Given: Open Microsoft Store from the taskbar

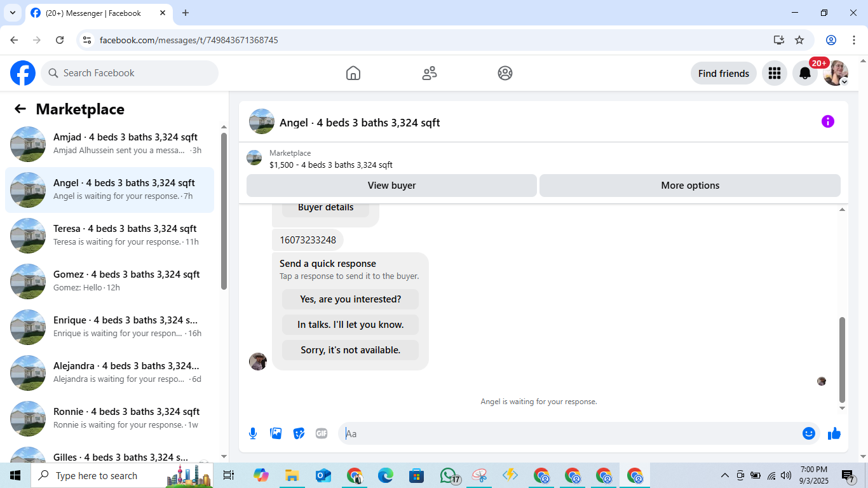Looking at the screenshot, I should coord(417,475).
